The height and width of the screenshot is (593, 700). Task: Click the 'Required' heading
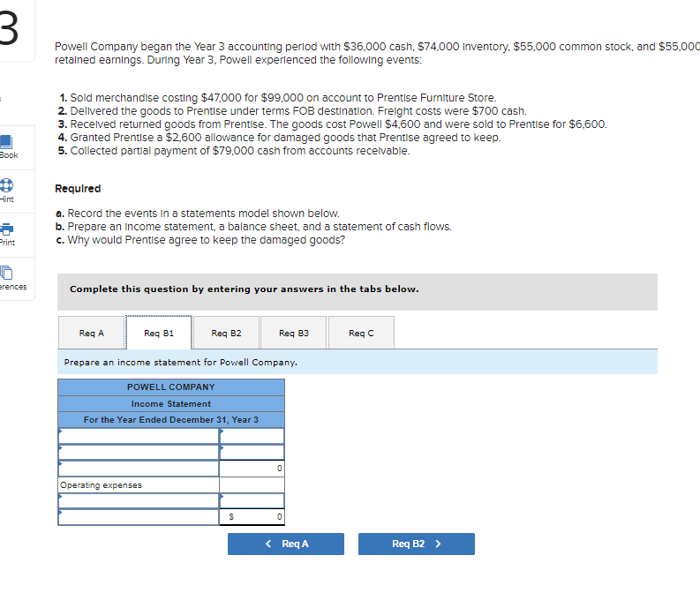[78, 189]
